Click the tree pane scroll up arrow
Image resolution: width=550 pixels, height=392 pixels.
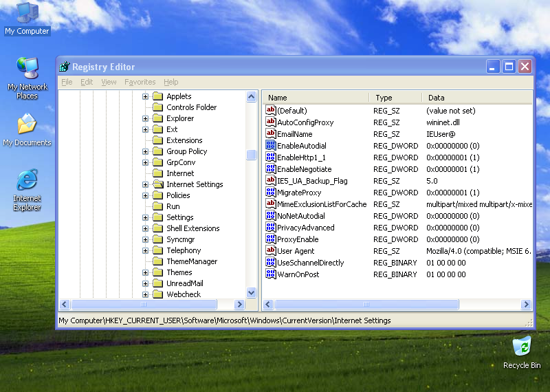pyautogui.click(x=251, y=96)
